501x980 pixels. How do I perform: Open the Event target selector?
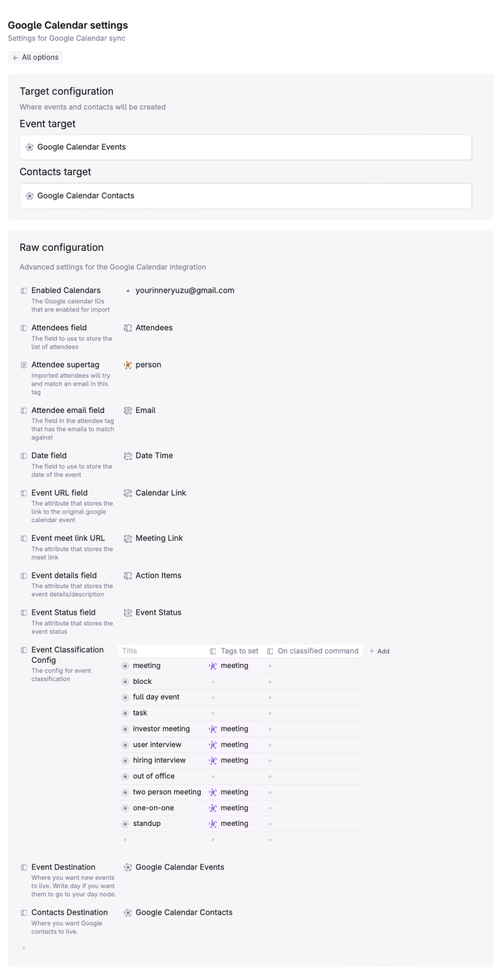pyautogui.click(x=245, y=147)
